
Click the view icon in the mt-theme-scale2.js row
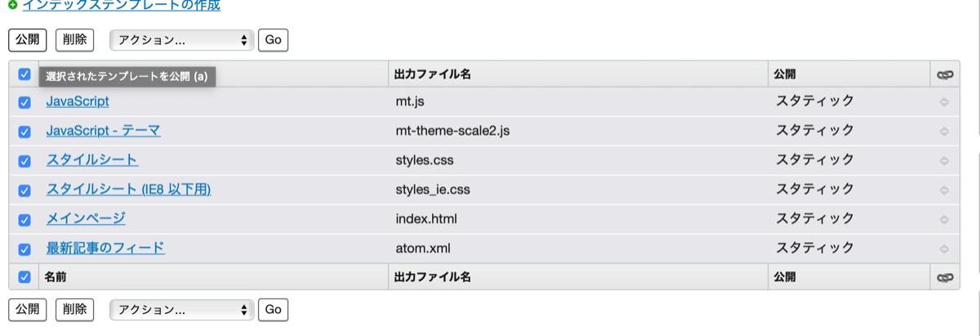pyautogui.click(x=945, y=132)
